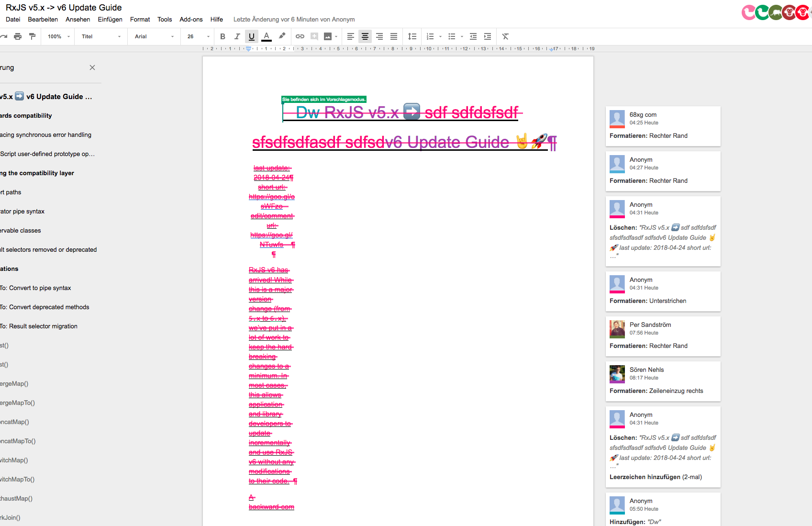Click Per Sandström's avatar thumbnail
The width and height of the screenshot is (812, 526).
(x=617, y=329)
